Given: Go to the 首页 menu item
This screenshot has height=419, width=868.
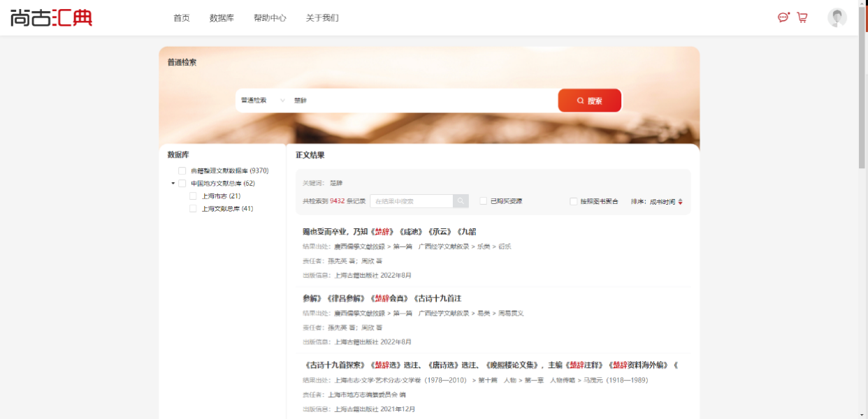Looking at the screenshot, I should [182, 18].
